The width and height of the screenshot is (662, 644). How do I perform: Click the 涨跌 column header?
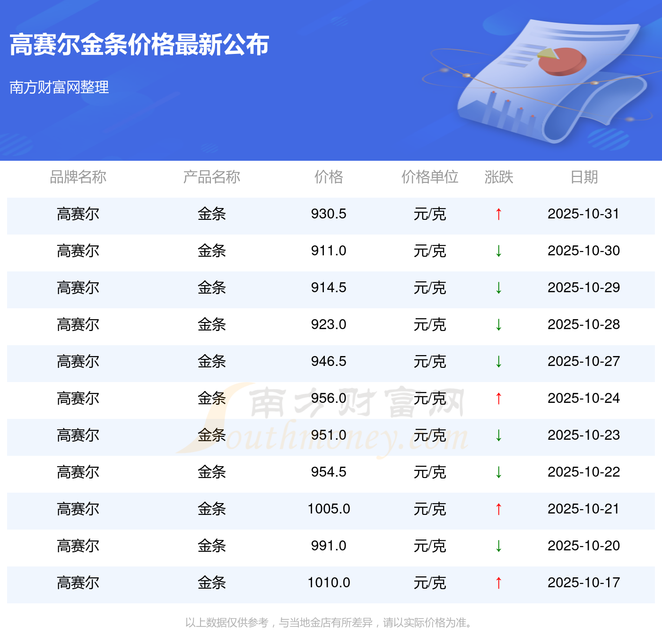(x=498, y=177)
